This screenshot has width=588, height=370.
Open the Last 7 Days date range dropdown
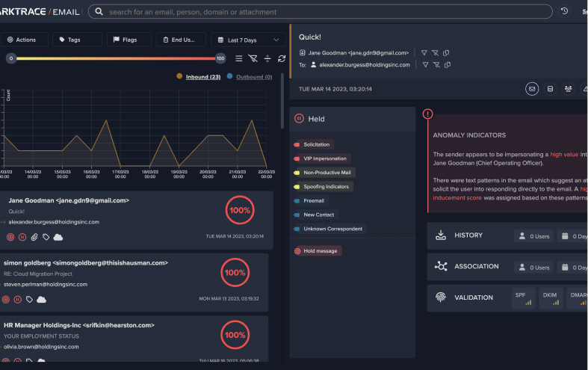tap(248, 40)
